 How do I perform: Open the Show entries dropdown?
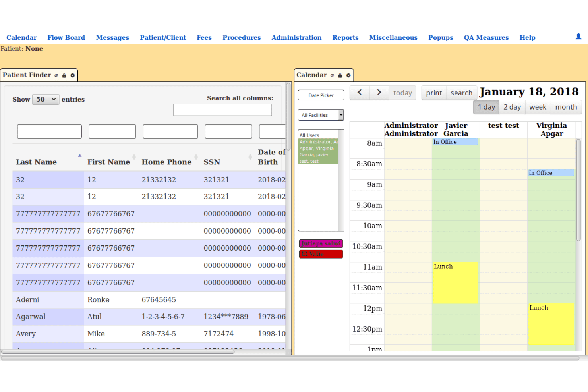point(46,99)
